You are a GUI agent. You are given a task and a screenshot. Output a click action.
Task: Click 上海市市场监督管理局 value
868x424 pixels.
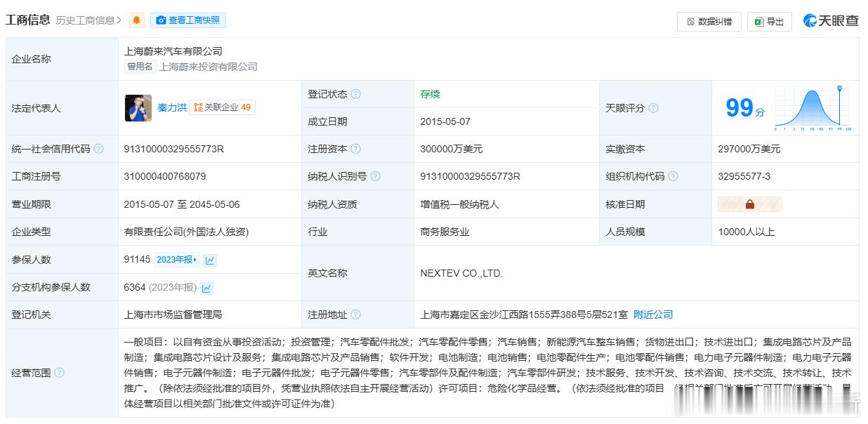point(173,314)
